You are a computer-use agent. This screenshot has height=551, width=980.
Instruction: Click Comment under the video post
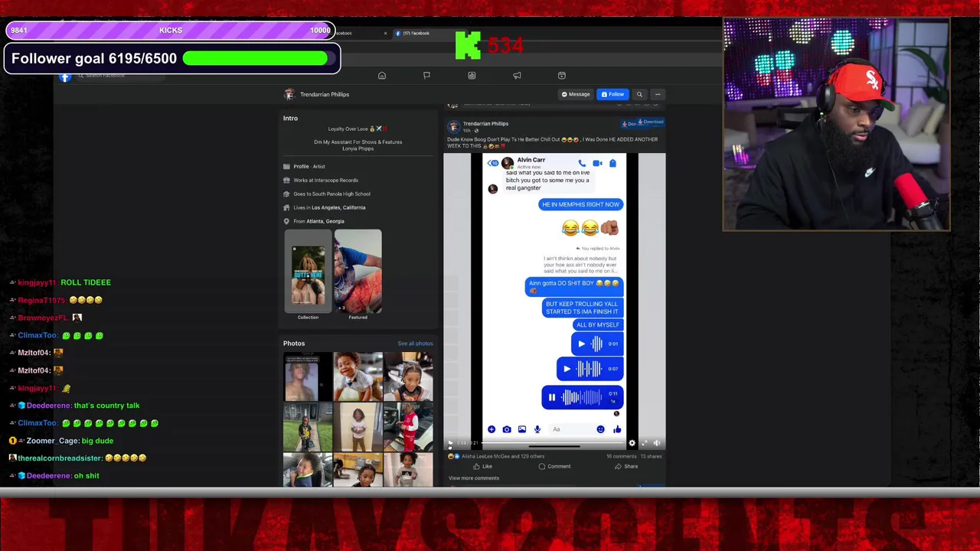tap(554, 466)
